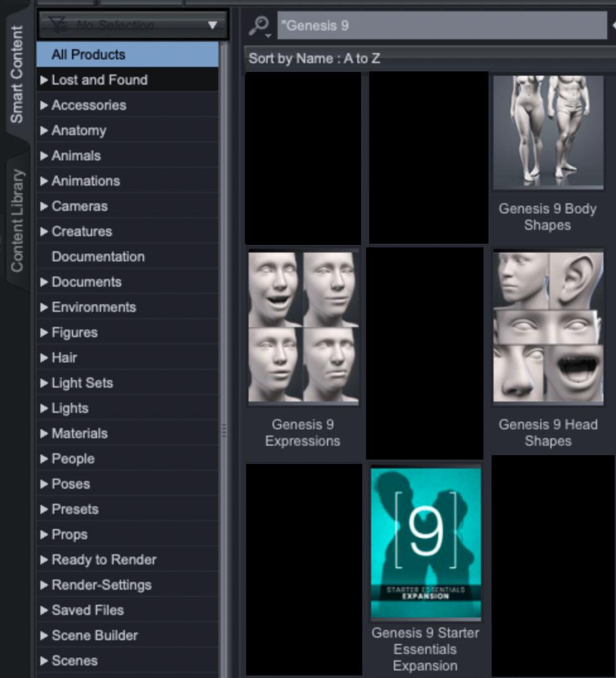
Task: Select the All Products category
Action: pos(127,54)
